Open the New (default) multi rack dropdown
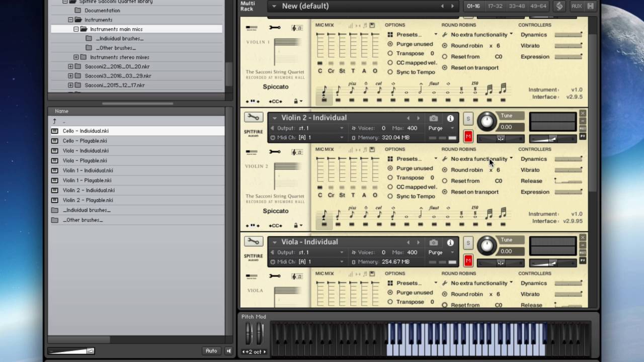 [x=363, y=6]
